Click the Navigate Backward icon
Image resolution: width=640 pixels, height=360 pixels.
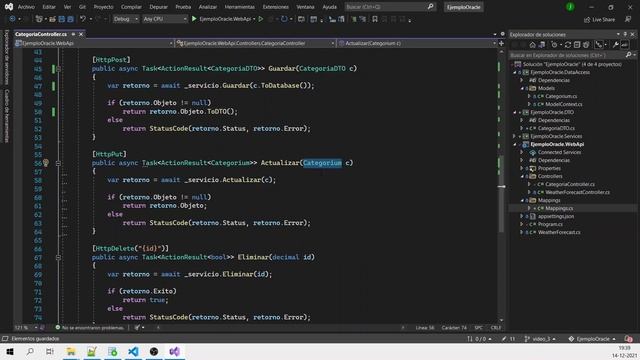coord(12,19)
